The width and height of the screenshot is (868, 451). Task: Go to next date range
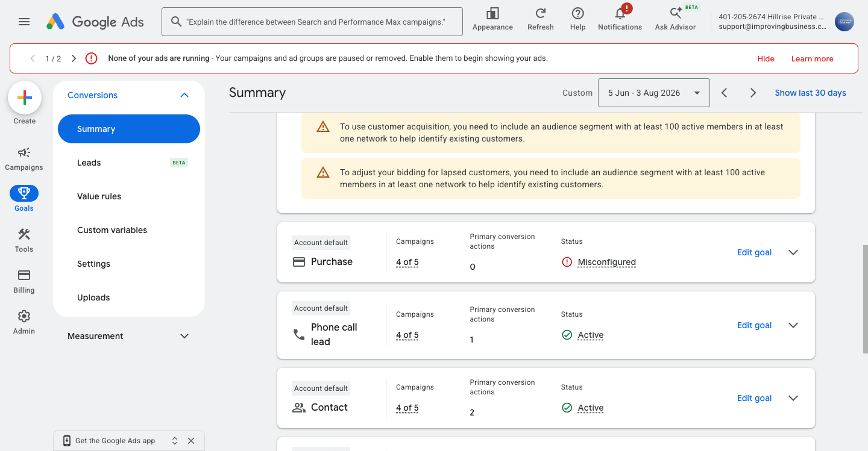(753, 93)
